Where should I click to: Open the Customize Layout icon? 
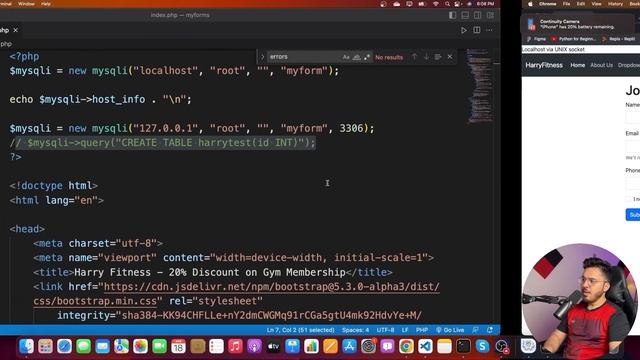click(490, 15)
